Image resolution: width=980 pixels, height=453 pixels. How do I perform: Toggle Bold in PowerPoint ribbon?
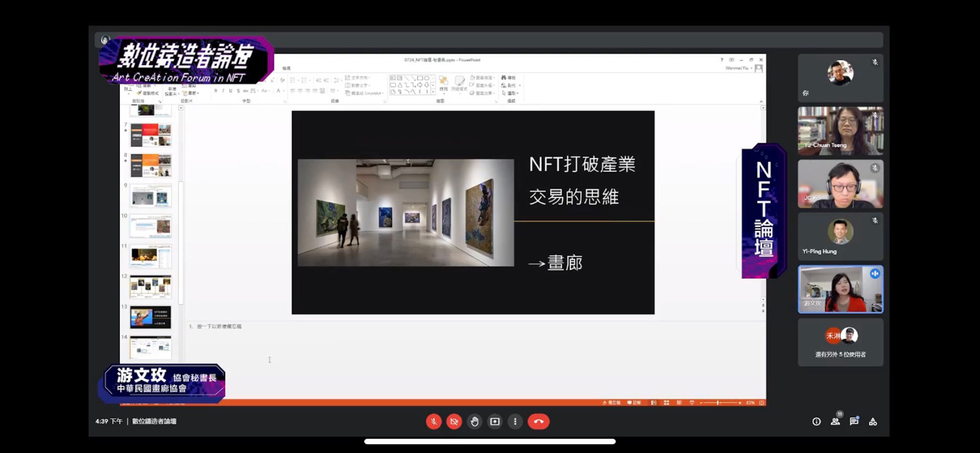click(x=215, y=91)
